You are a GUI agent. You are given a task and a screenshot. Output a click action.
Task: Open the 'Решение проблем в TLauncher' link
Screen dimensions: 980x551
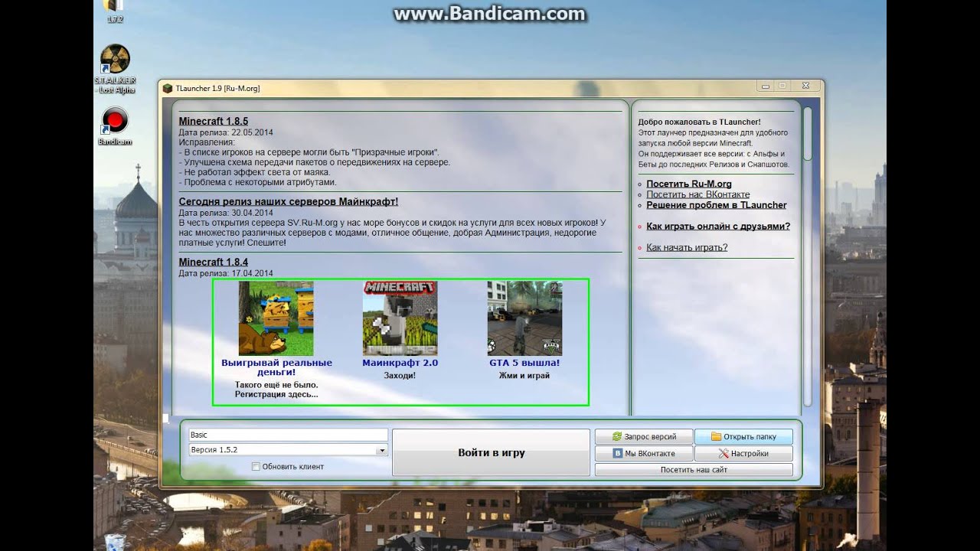[716, 205]
